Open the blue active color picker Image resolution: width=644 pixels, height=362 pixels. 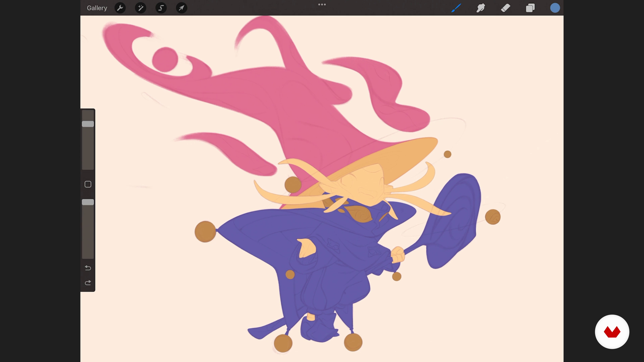point(555,8)
